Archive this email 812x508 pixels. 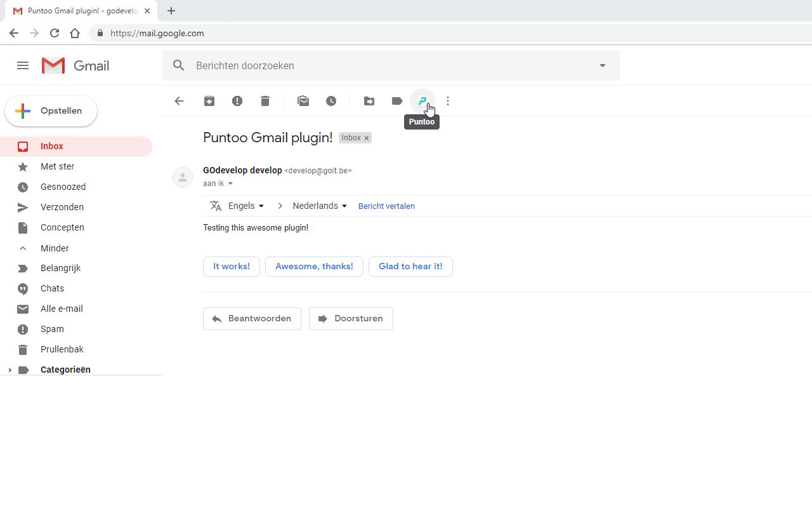pyautogui.click(x=209, y=100)
